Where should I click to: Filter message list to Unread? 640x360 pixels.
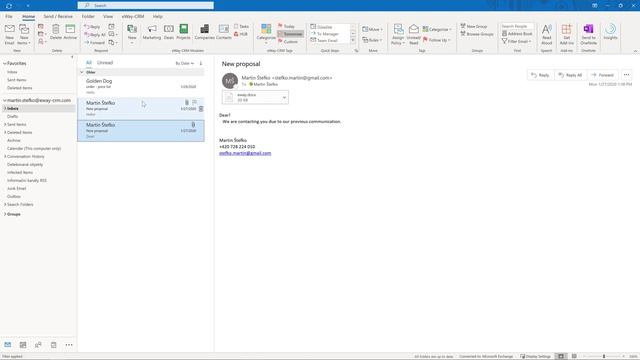click(105, 62)
